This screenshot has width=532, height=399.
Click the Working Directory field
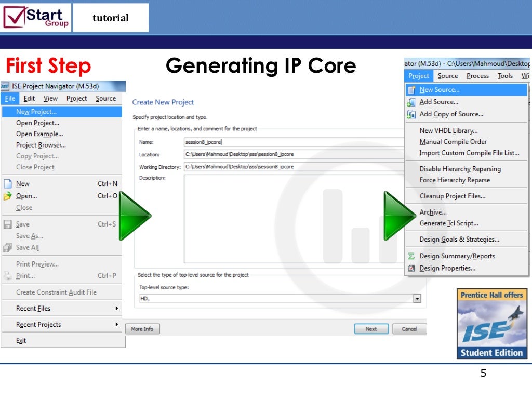click(x=294, y=167)
